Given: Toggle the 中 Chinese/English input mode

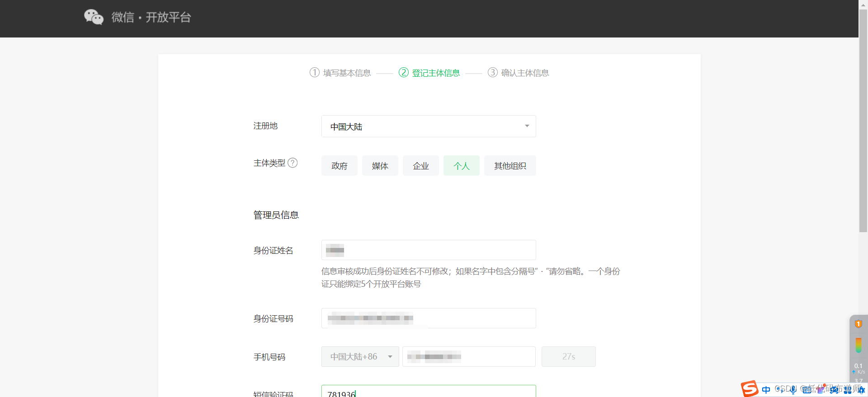Looking at the screenshot, I should click(766, 390).
